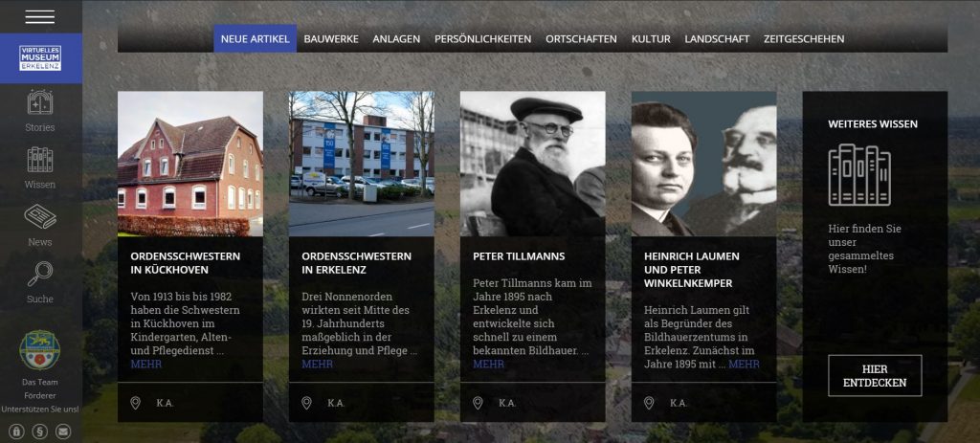Viewport: 980px width, 443px height.
Task: Click the lock icon at sidebar bottom
Action: click(17, 432)
